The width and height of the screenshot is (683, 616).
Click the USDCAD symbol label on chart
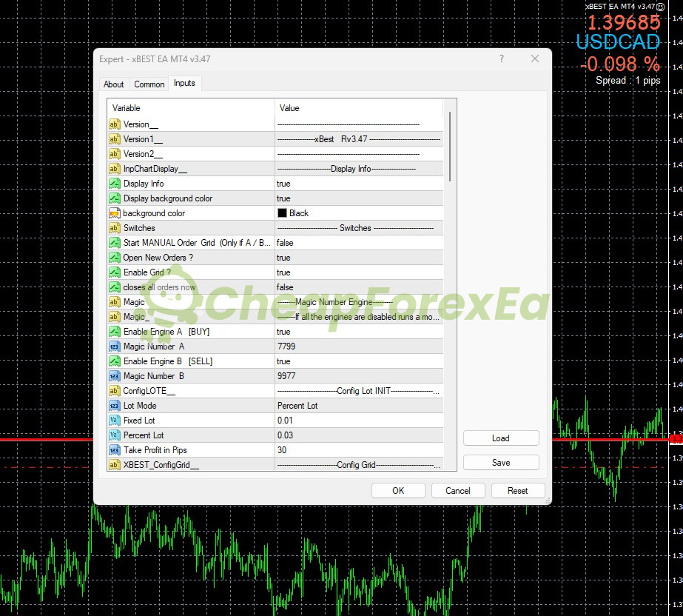(618, 42)
